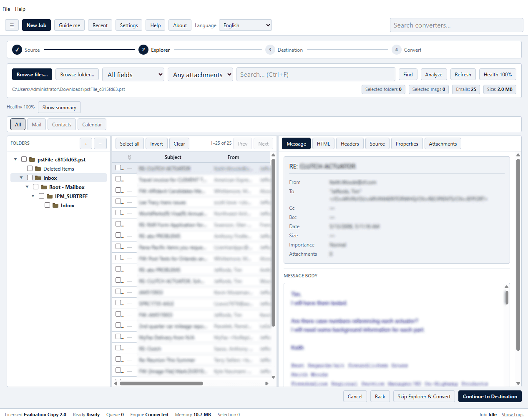This screenshot has width=528, height=420.
Task: Click the minus button in Folders panel
Action: click(100, 144)
